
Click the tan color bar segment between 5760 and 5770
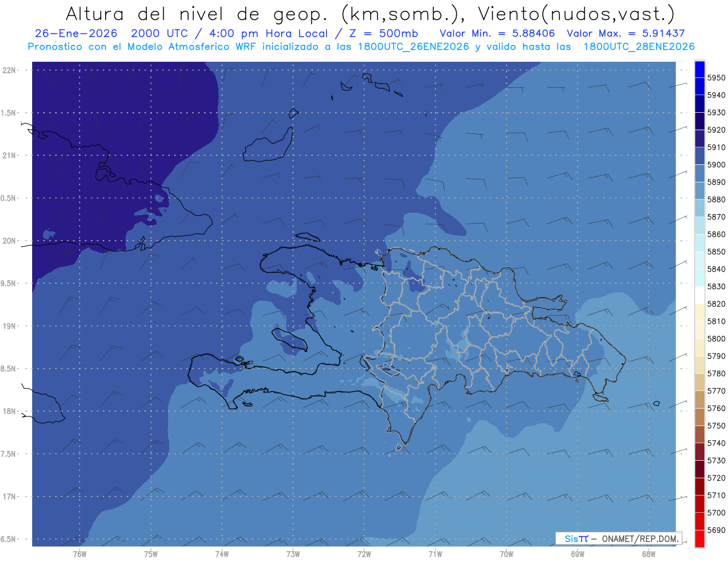point(699,400)
